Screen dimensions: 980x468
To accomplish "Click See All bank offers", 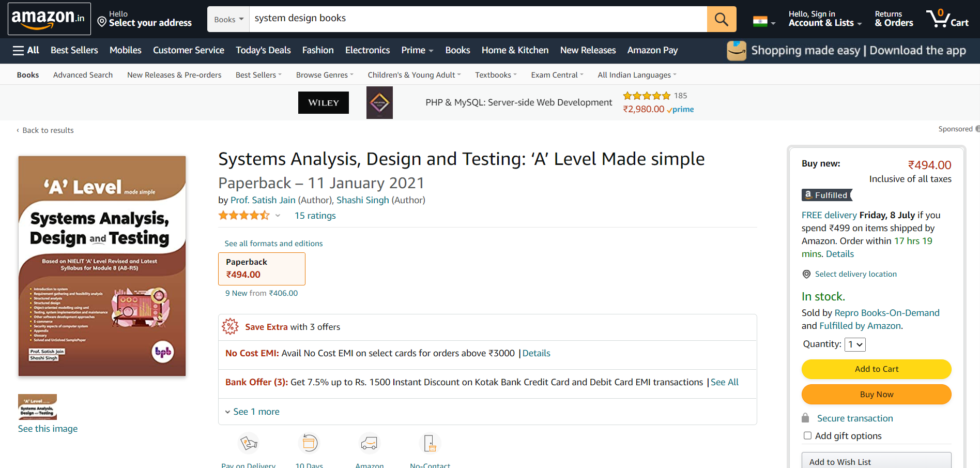I will coord(724,382).
